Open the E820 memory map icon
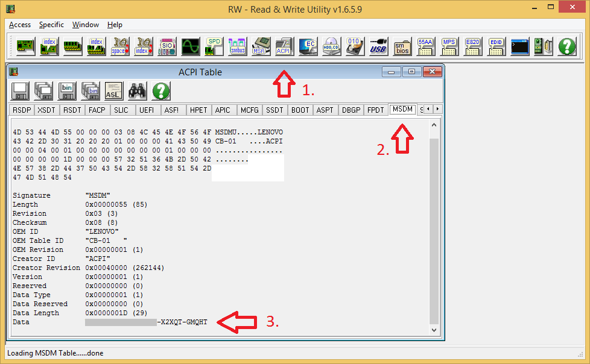This screenshot has width=590, height=364. 472,46
